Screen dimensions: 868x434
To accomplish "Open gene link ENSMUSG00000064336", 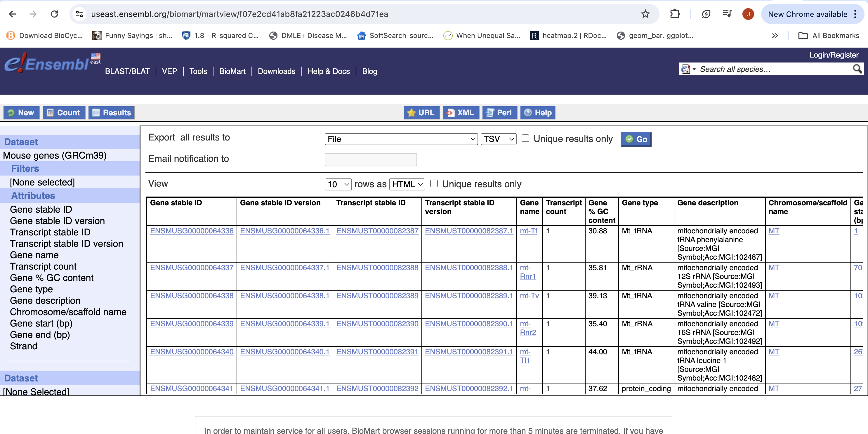I will point(191,231).
